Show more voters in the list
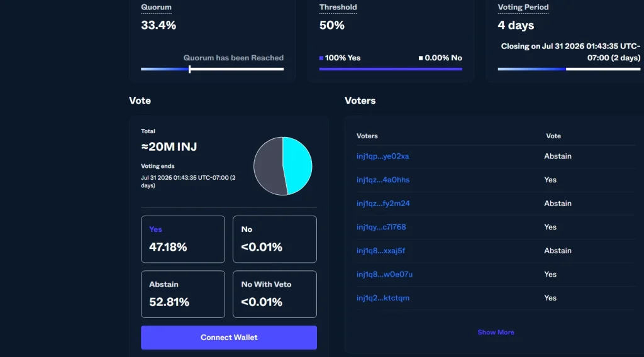Image resolution: width=644 pixels, height=357 pixels. (496, 332)
